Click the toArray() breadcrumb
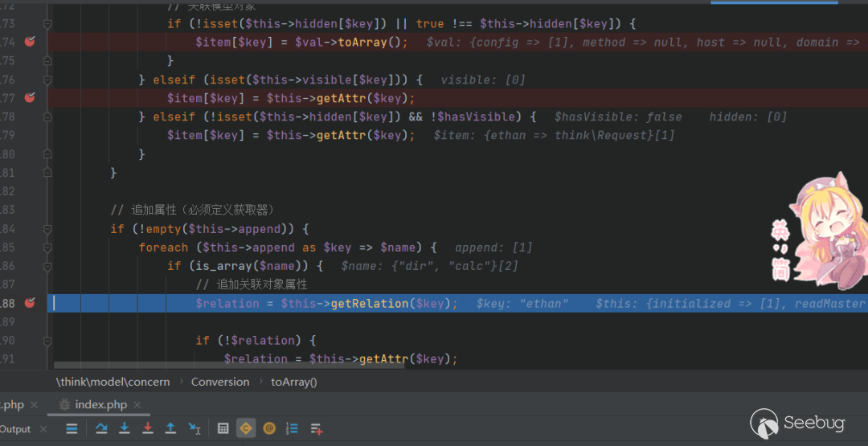The image size is (868, 446). point(293,382)
